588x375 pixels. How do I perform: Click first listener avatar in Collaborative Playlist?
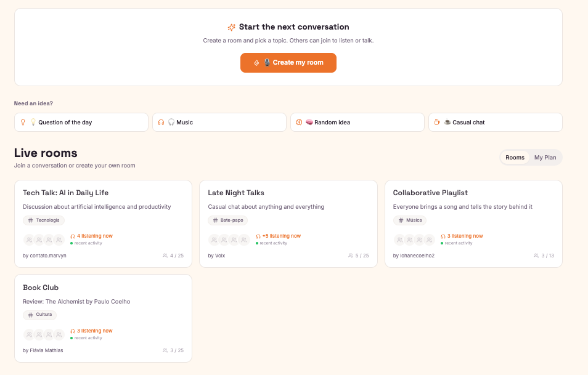tap(399, 240)
